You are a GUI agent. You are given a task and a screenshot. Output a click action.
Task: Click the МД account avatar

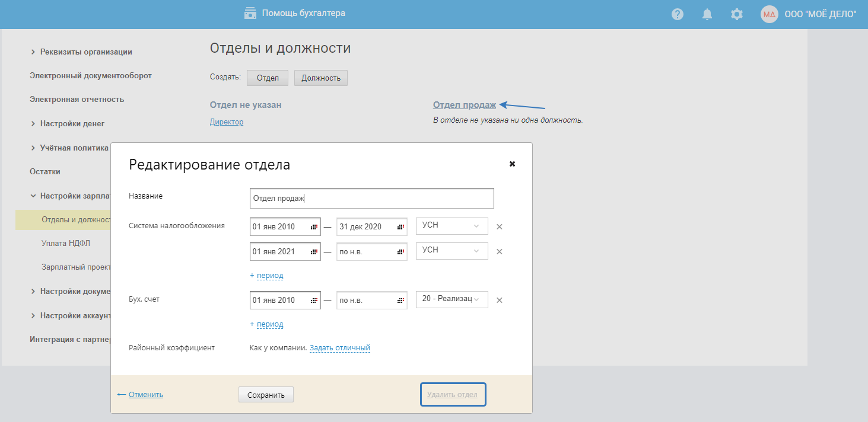769,14
